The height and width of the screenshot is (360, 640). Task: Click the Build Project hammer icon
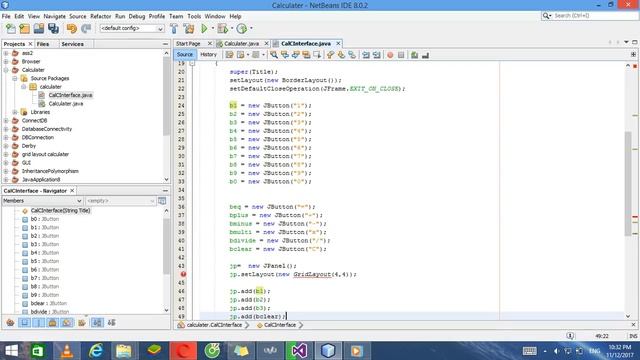[174, 29]
